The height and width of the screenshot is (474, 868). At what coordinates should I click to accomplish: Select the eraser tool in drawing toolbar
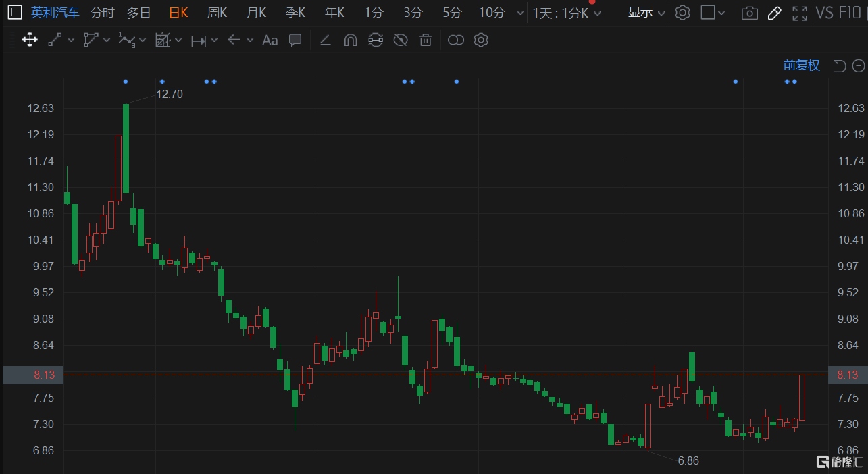[325, 41]
